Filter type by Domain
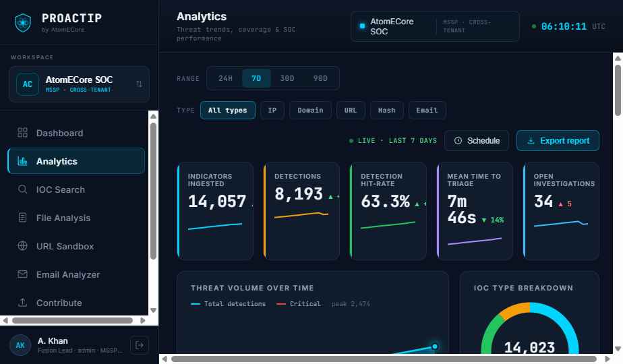 tap(310, 110)
